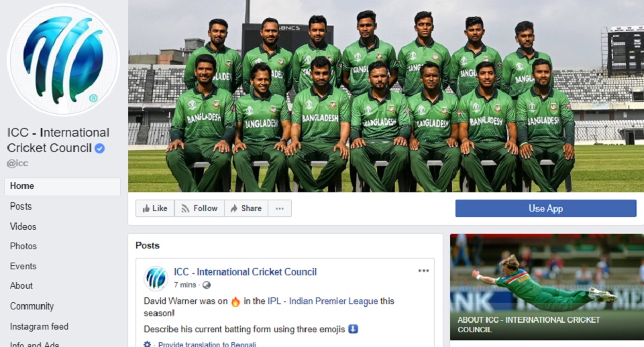Click the Like thumbs-up button
This screenshot has height=347, width=644.
tap(155, 208)
